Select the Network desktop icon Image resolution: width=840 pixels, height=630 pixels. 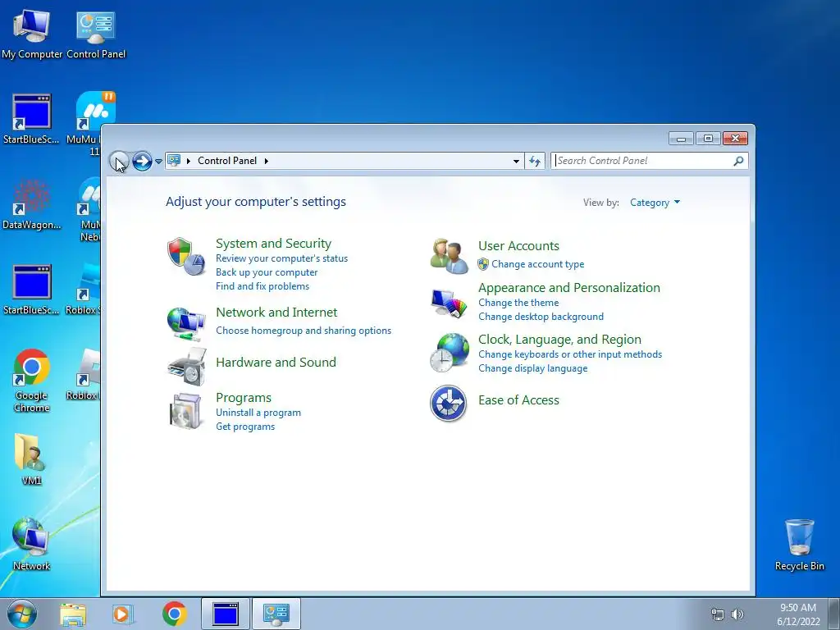click(32, 545)
